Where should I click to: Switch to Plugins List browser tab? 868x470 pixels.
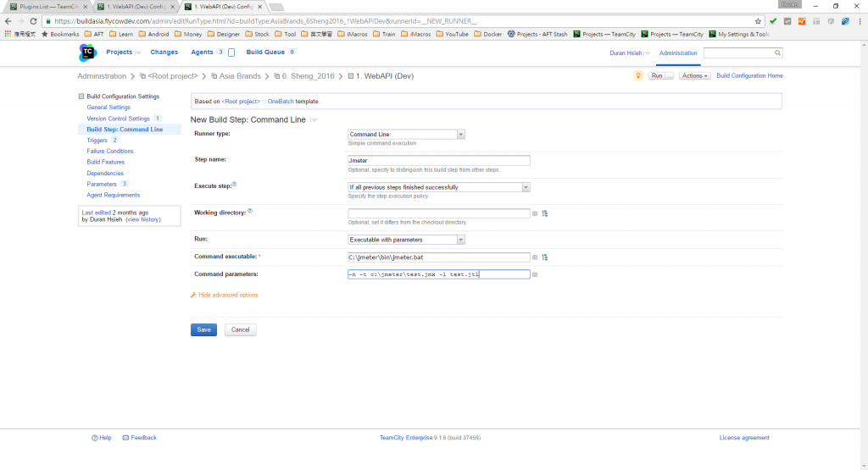point(47,7)
